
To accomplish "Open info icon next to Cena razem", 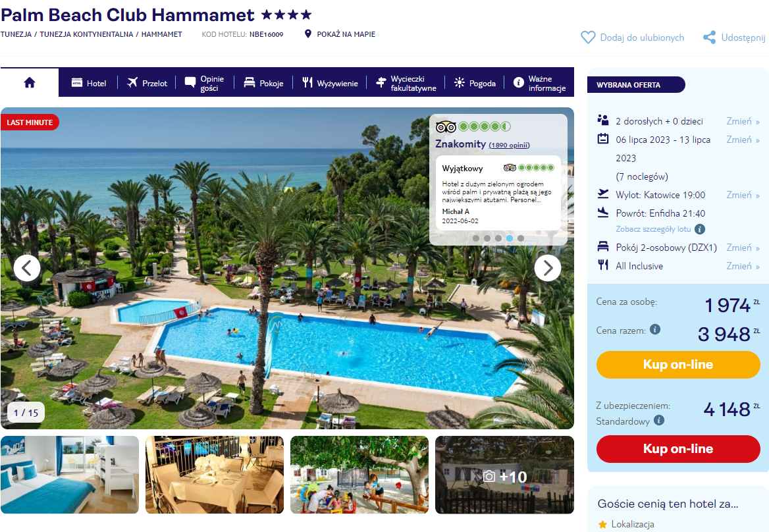I will pos(654,329).
